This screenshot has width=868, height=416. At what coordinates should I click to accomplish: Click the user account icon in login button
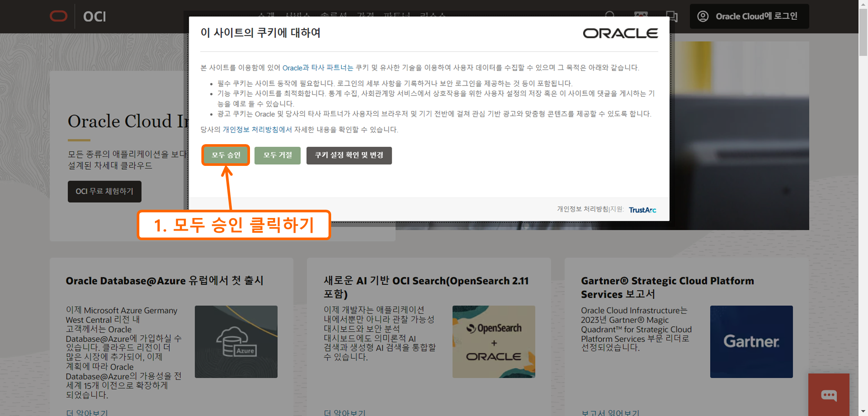[703, 17]
